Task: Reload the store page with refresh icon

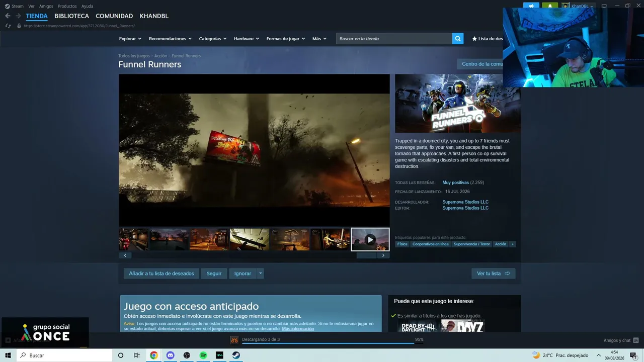Action: [8, 26]
